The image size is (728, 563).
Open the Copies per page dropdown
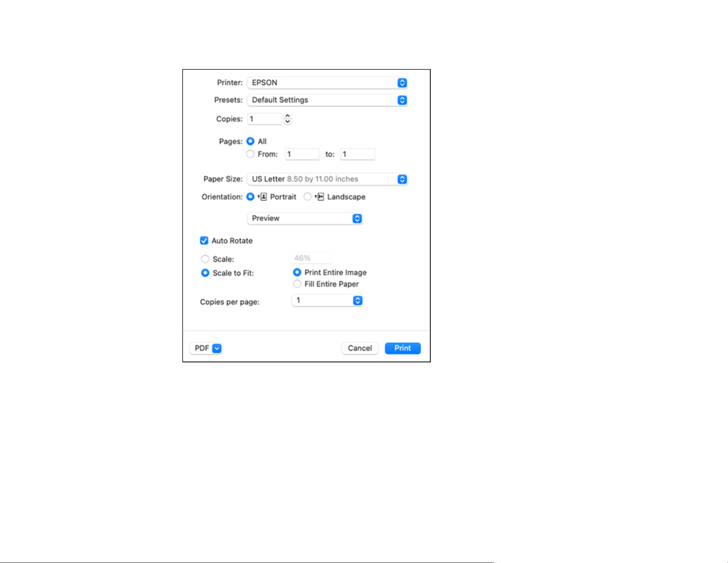tap(327, 300)
